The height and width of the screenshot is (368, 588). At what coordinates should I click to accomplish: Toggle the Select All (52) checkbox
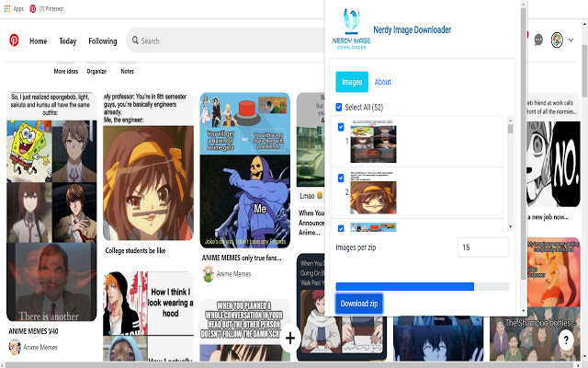tap(339, 108)
